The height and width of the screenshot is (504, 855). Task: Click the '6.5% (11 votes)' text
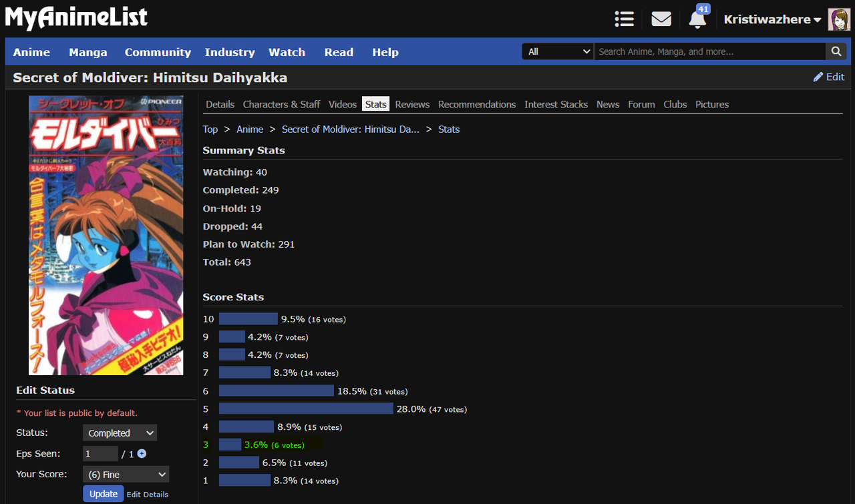click(295, 463)
